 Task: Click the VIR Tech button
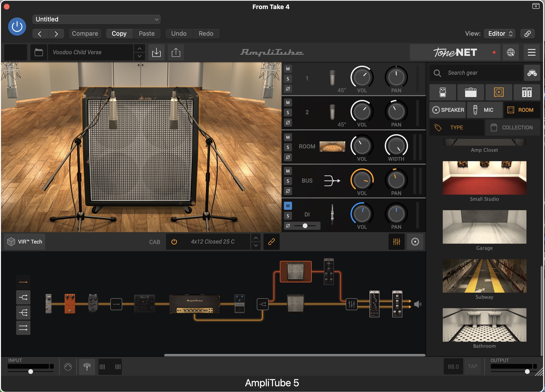click(x=25, y=241)
